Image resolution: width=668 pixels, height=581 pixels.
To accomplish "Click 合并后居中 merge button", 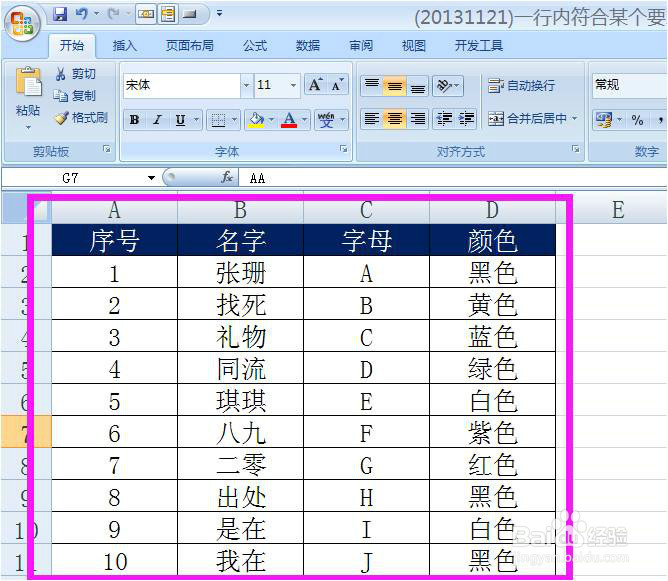I will tap(527, 119).
